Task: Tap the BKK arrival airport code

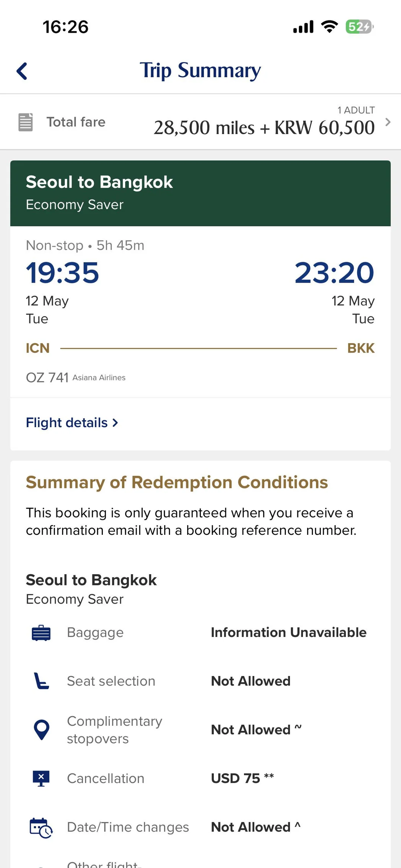Action: click(x=361, y=348)
